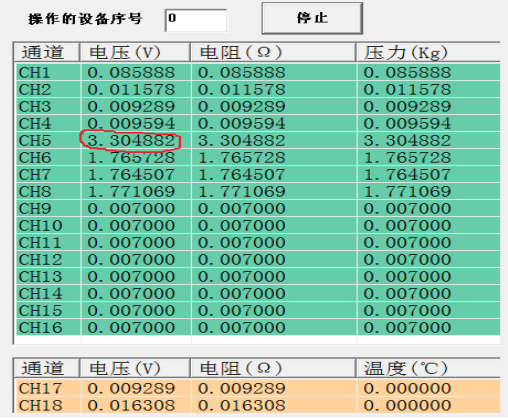Click the circled CH5 voltage value 3.304882
The width and height of the screenshot is (508, 419).
[131, 140]
